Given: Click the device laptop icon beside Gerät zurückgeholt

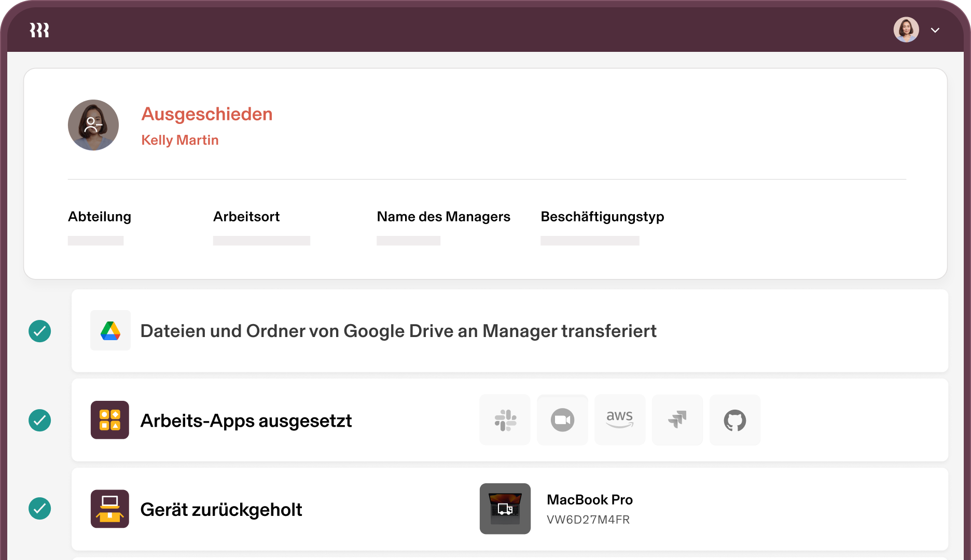Looking at the screenshot, I should [x=110, y=509].
